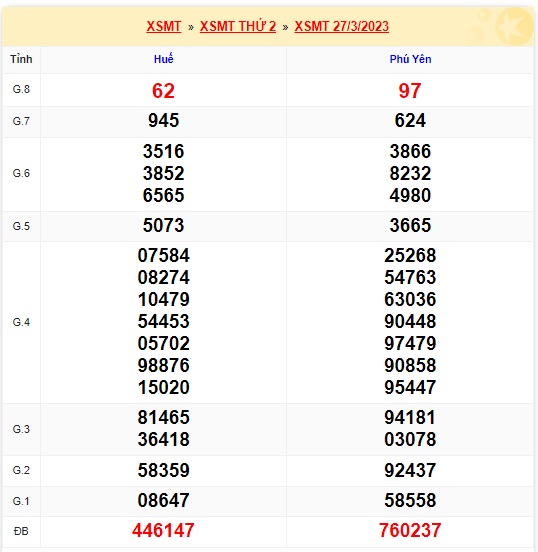Select the Tỉnh column header
Screen dimensions: 538x552
(21, 59)
